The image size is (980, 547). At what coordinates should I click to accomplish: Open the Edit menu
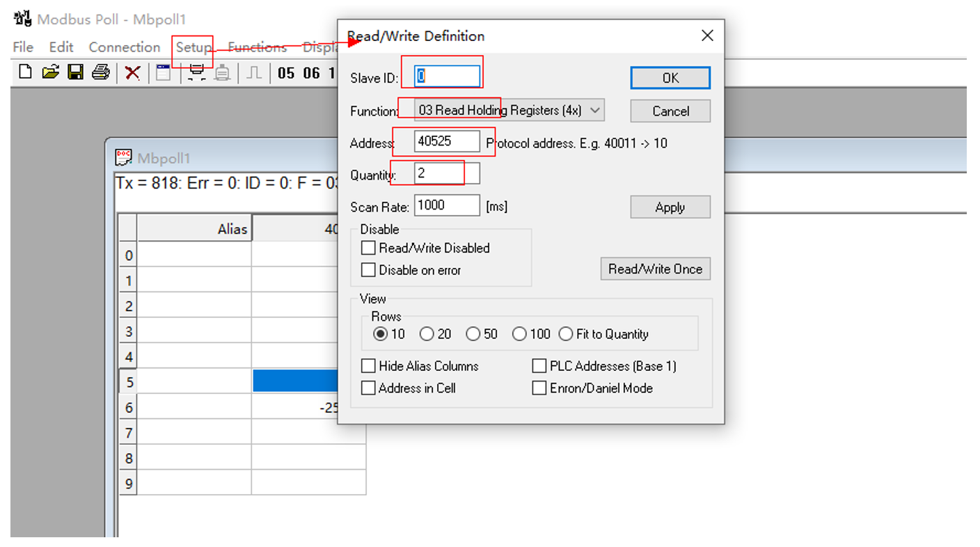coord(61,47)
